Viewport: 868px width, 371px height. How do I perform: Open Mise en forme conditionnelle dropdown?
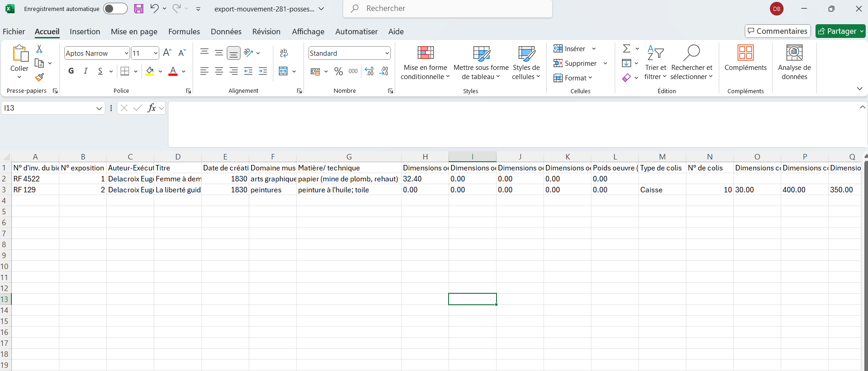pyautogui.click(x=425, y=62)
